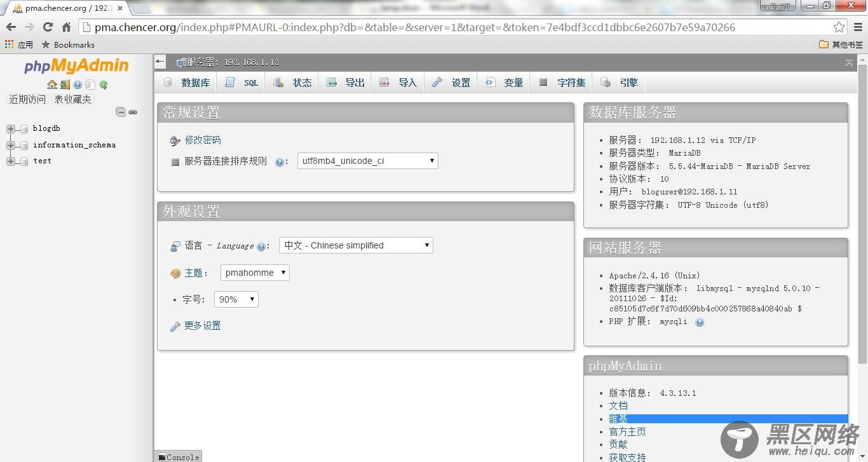Click browser reload button
This screenshot has width=868, height=462.
48,27
